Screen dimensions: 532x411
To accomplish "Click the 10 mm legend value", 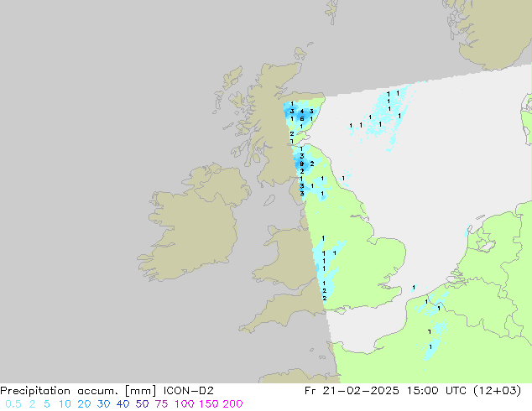I will [65, 404].
